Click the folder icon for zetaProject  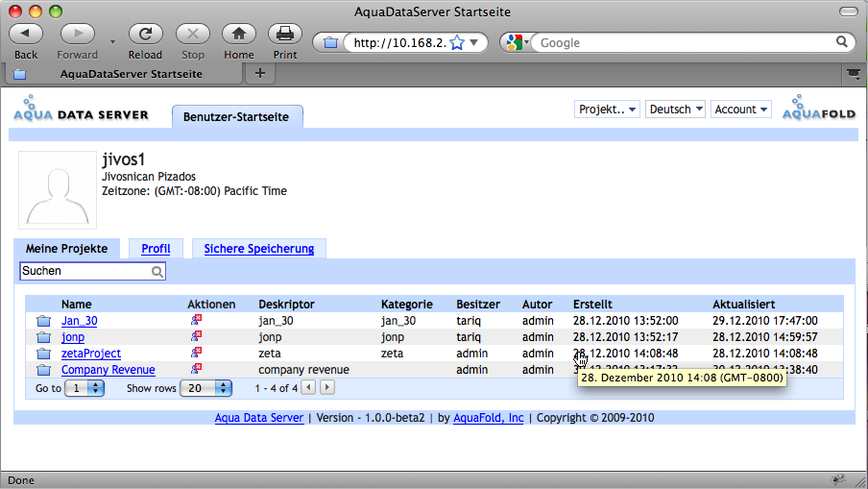[44, 354]
